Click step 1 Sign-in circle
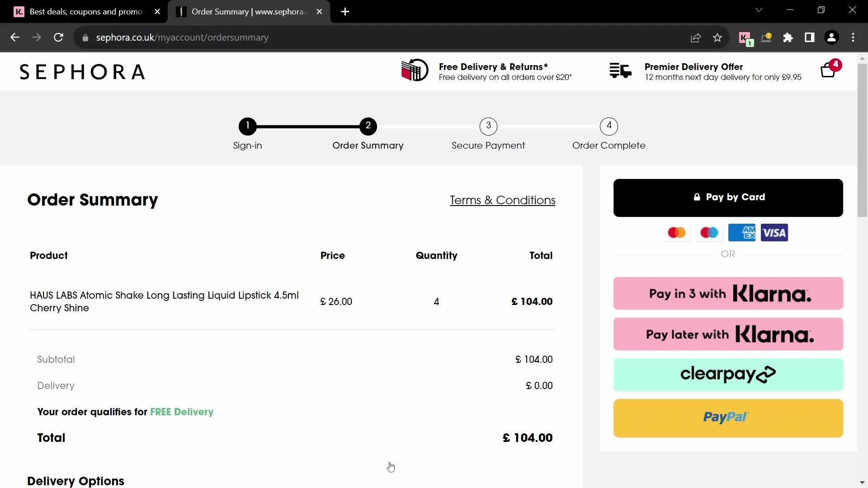 (247, 126)
